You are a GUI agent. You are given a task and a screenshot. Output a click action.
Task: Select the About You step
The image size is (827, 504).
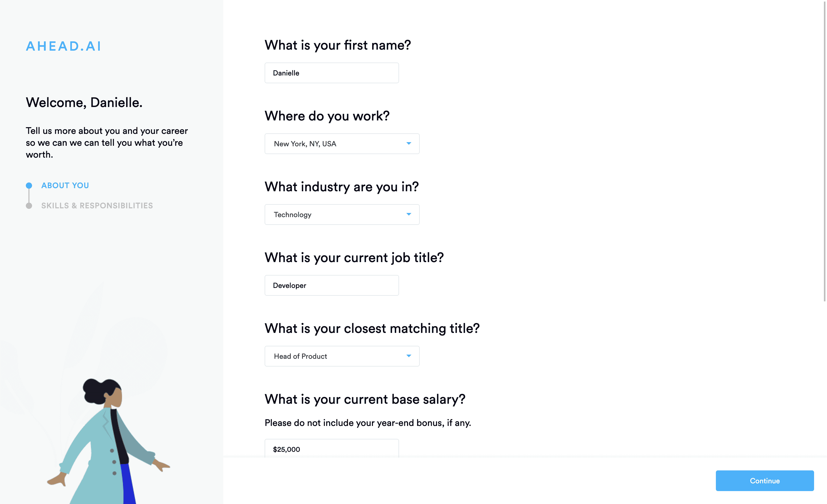[x=65, y=186]
